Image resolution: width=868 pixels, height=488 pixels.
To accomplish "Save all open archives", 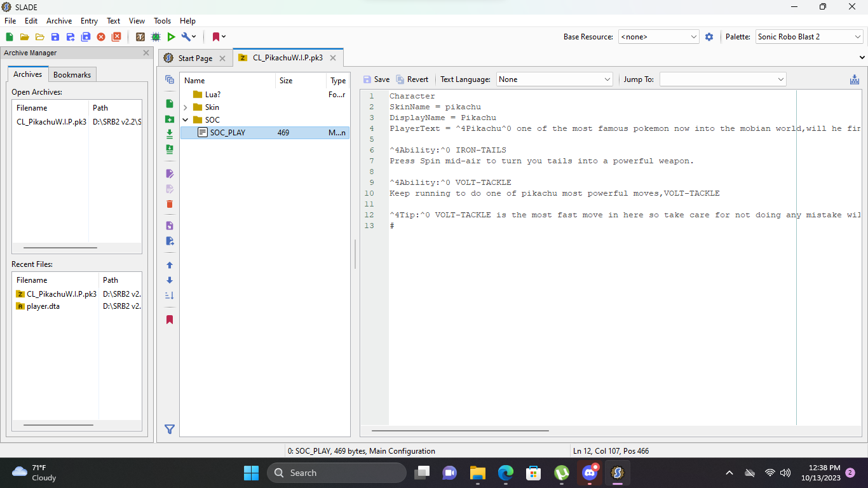I will (x=85, y=37).
